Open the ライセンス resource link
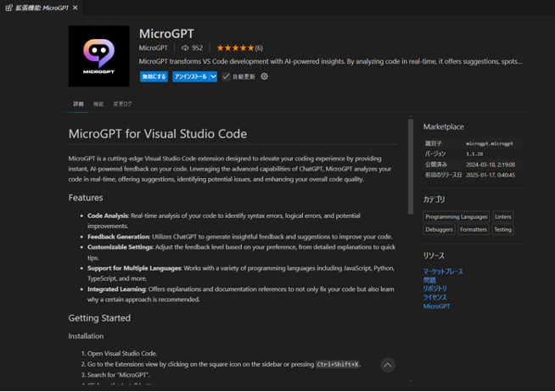The width and height of the screenshot is (555, 392). tap(434, 298)
